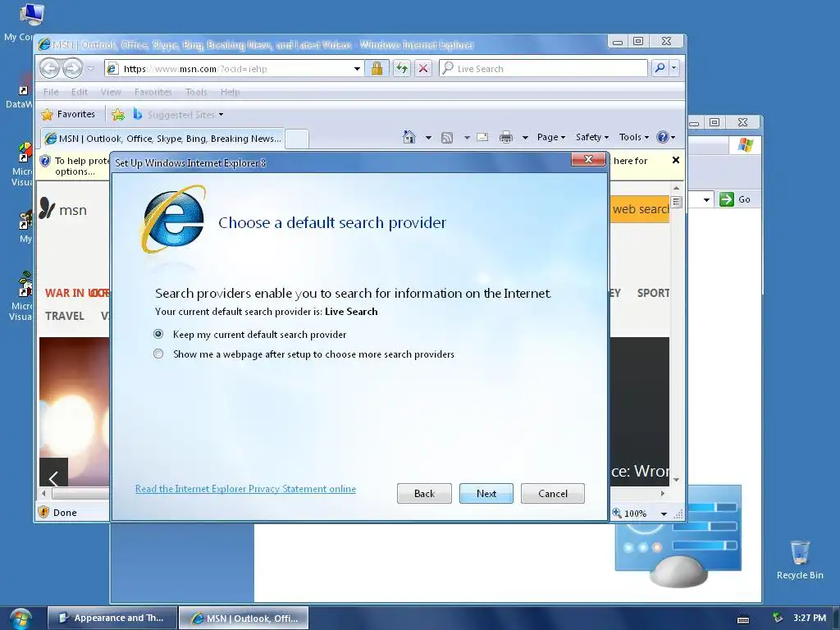Click the IE Forward navigation arrow
The height and width of the screenshot is (630, 840).
tap(72, 69)
